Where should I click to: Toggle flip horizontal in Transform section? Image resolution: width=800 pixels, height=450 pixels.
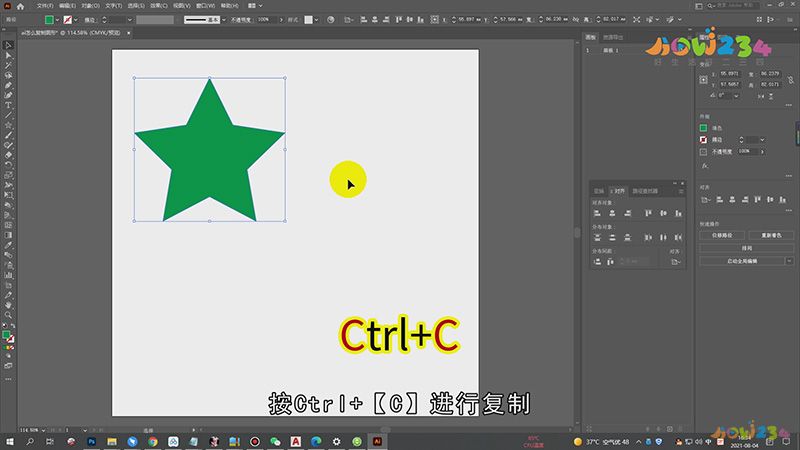click(x=761, y=96)
